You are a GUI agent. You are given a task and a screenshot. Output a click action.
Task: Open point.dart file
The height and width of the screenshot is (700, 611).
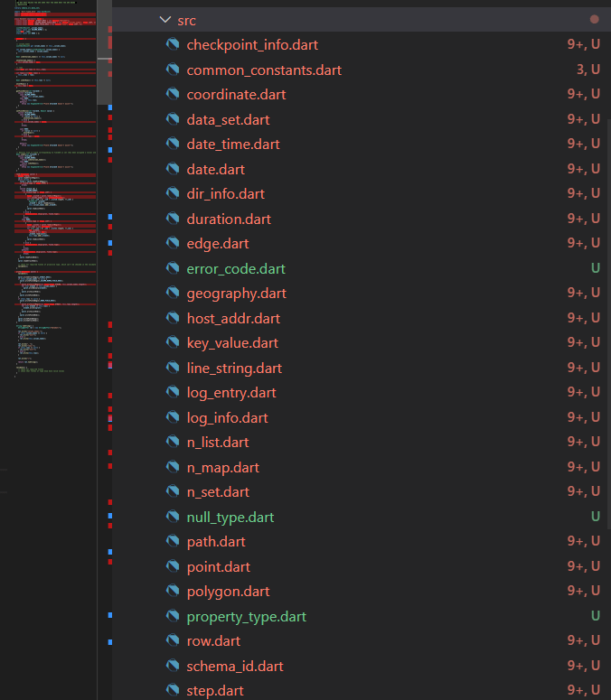click(219, 566)
